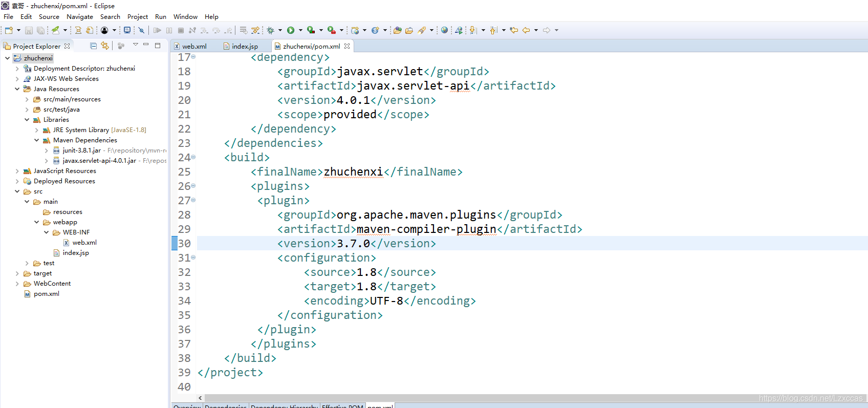Click the Next Annotation icon

pos(473,30)
